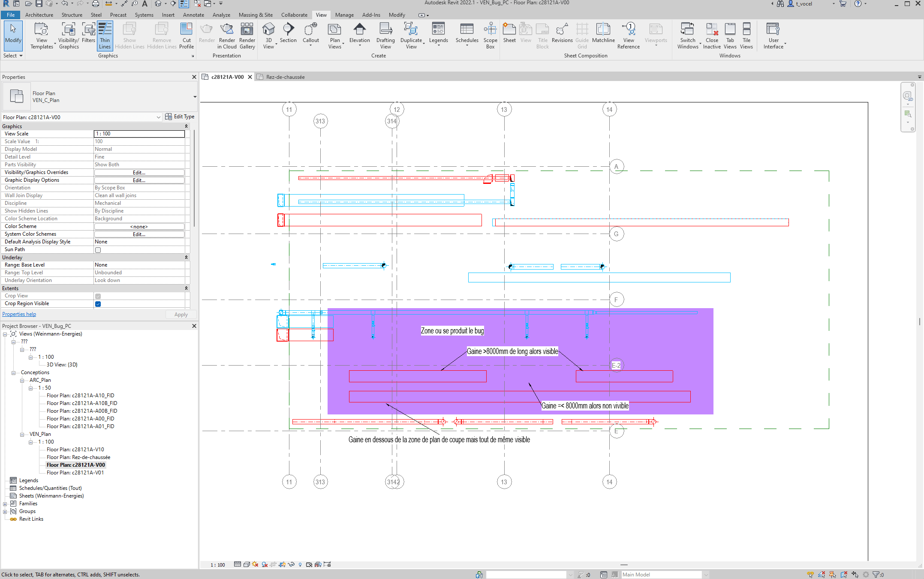Image resolution: width=924 pixels, height=579 pixels.
Task: Switch to Tile Views layout
Action: coord(747,36)
